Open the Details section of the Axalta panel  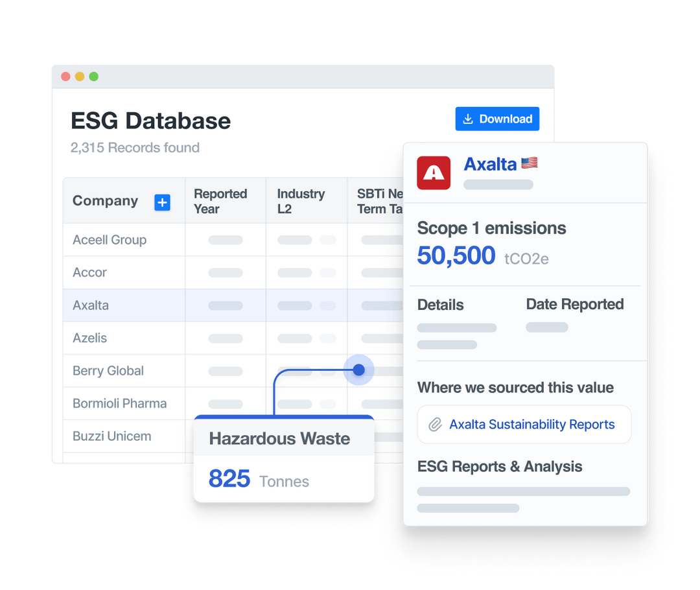440,305
